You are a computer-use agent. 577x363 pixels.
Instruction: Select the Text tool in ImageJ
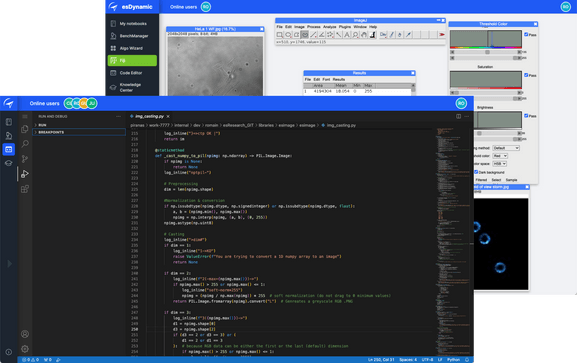click(x=347, y=35)
